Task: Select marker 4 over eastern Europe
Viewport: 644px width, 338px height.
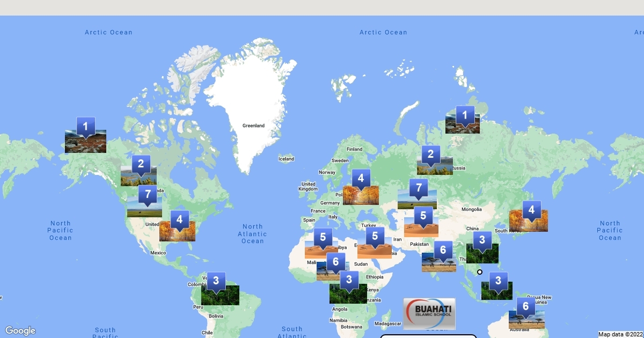Action: click(361, 179)
